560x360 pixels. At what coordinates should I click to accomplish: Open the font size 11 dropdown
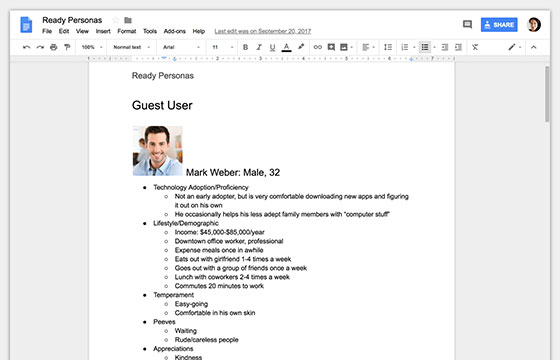222,47
